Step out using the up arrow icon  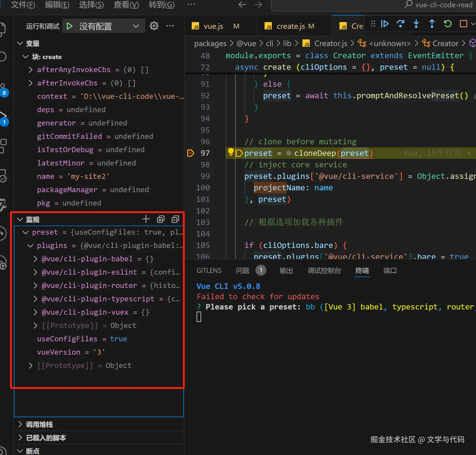(x=432, y=24)
